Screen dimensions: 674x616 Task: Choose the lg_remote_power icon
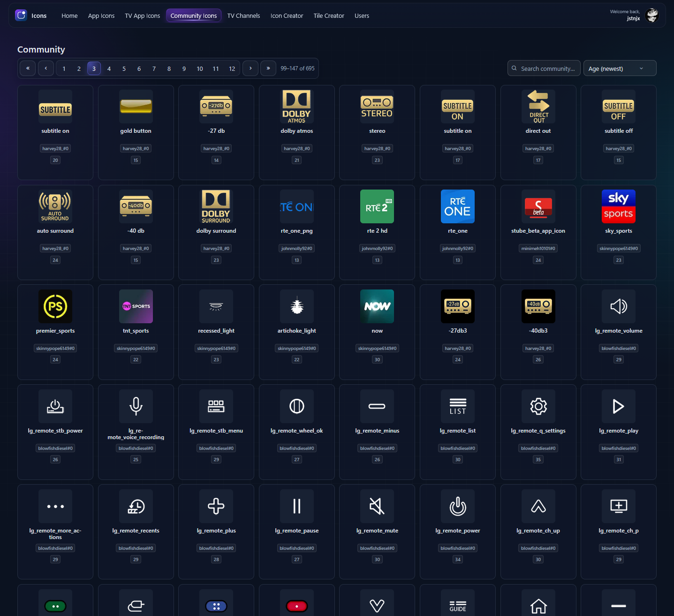point(458,506)
